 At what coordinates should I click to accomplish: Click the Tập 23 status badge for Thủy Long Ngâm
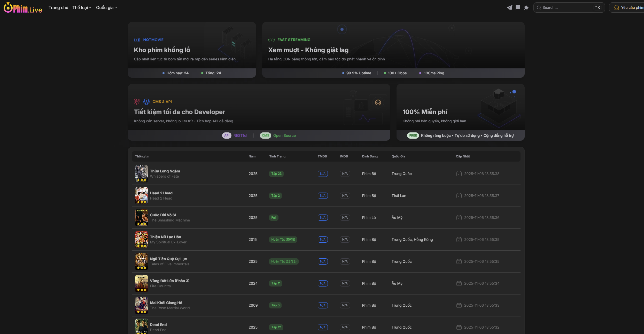click(x=276, y=174)
